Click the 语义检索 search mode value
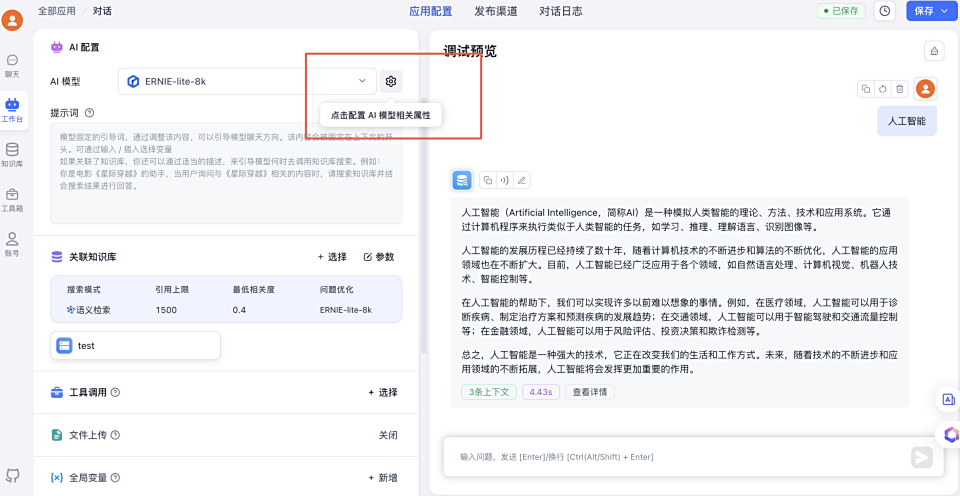Screen dimensions: 960x496 (x=89, y=310)
